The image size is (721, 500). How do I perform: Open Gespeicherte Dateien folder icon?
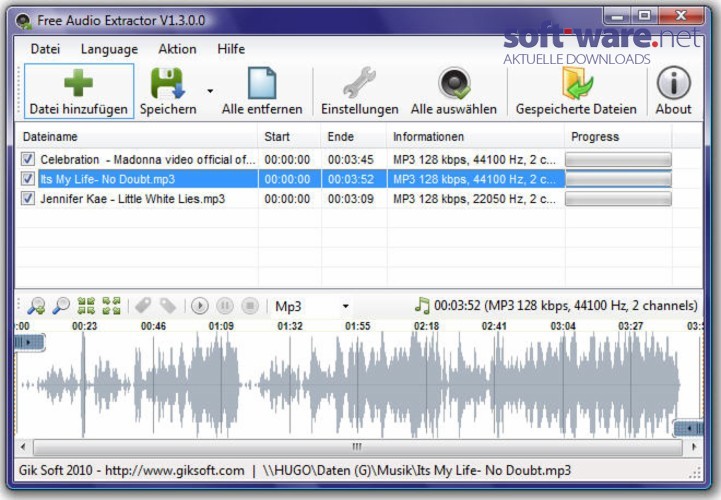pos(577,83)
